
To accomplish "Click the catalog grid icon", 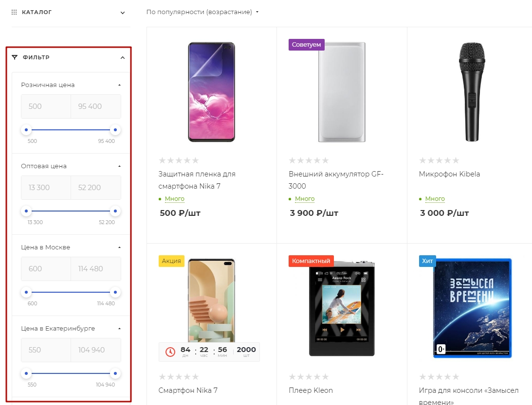I will (x=14, y=12).
